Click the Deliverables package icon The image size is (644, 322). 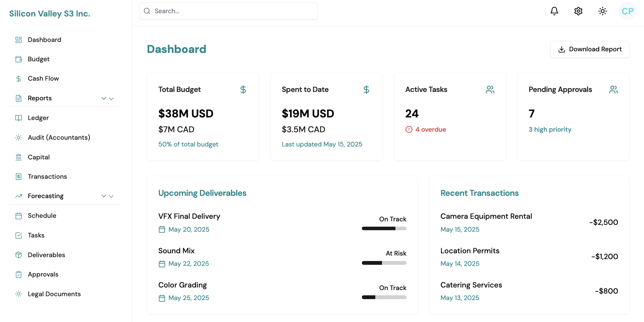pos(18,255)
